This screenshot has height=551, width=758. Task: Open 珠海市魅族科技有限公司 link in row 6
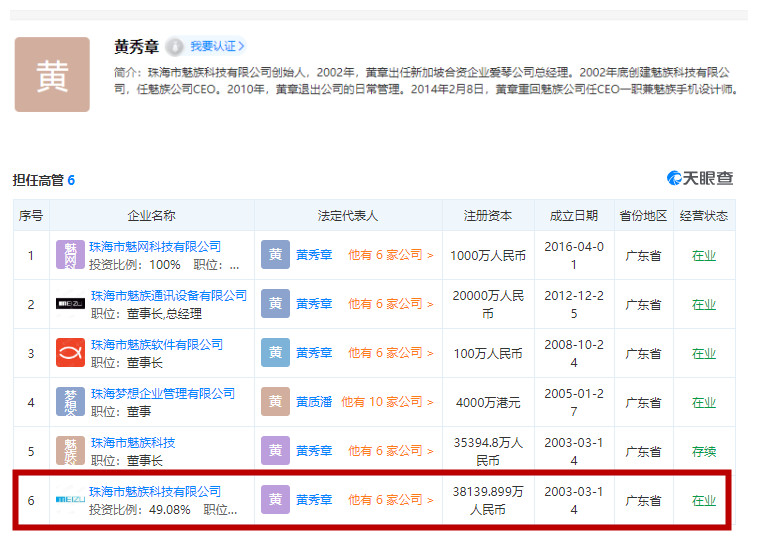pyautogui.click(x=155, y=492)
